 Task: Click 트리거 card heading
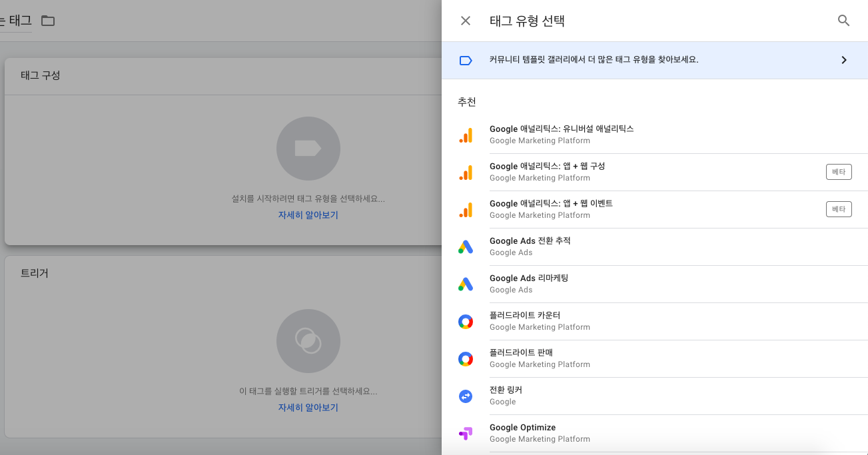(x=35, y=273)
